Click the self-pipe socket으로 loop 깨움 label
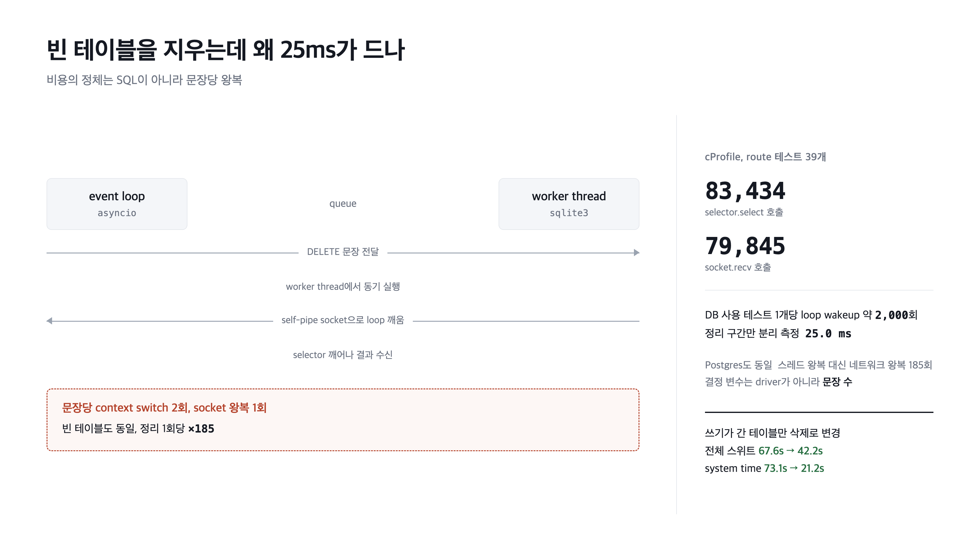This screenshot has height=551, width=980. tap(343, 320)
